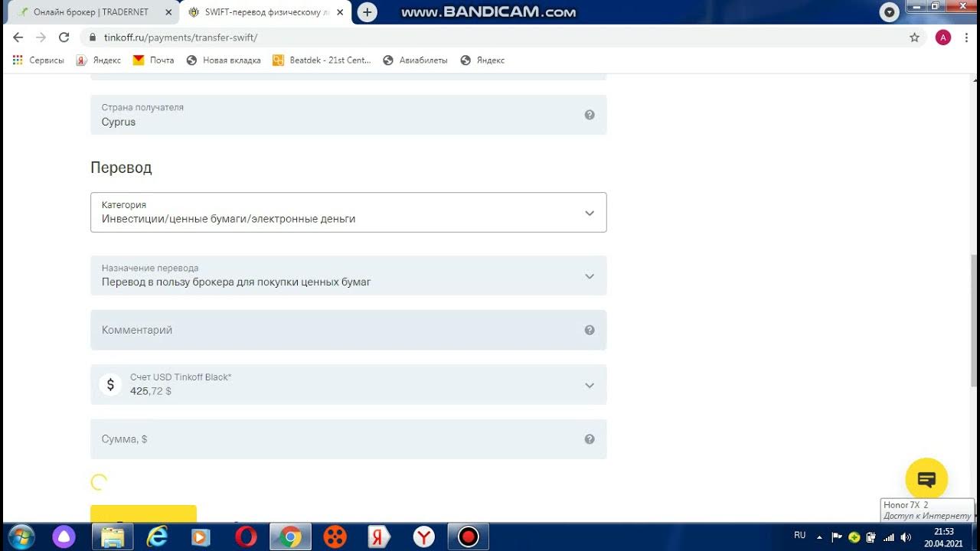Open the Chrome profile avatar
The height and width of the screenshot is (551, 980).
[943, 37]
